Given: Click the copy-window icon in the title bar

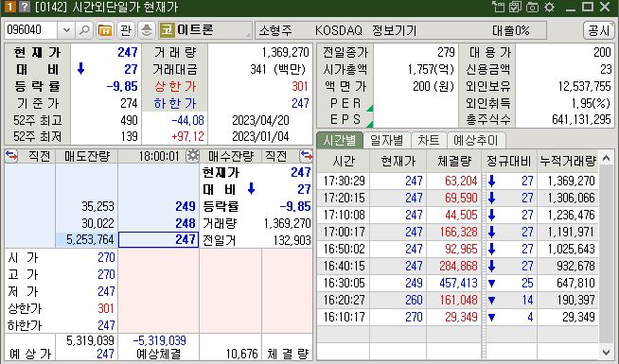Looking at the screenshot, I should (x=498, y=7).
